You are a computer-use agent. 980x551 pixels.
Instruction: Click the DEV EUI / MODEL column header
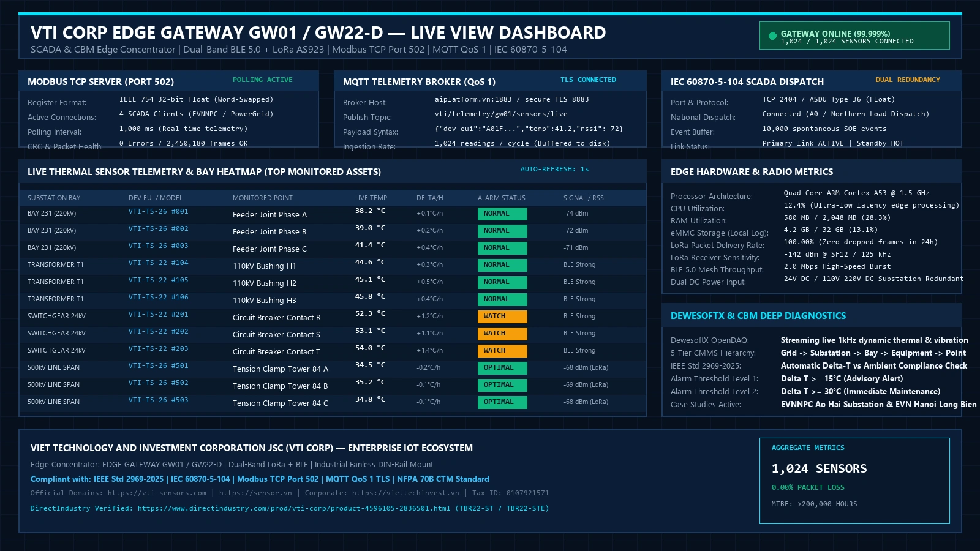(156, 198)
